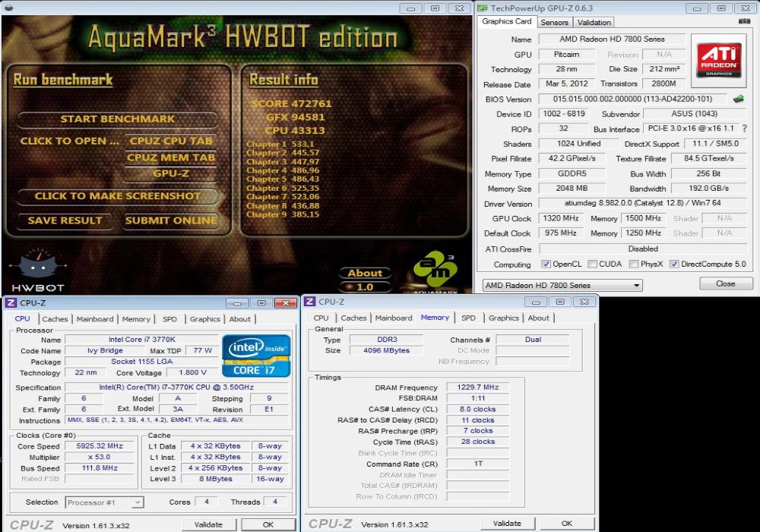This screenshot has height=532, width=760.
Task: Click OK in the CPU-Z CPU window
Action: pyautogui.click(x=268, y=524)
